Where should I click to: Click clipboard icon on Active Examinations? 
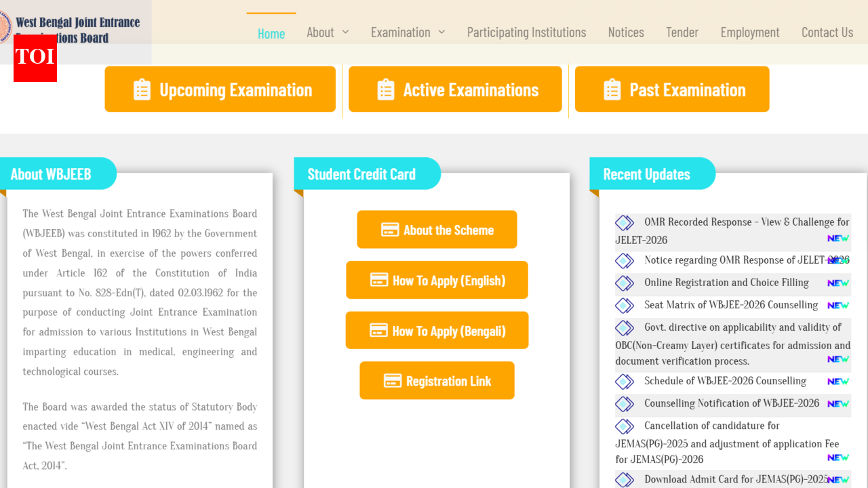tap(386, 89)
